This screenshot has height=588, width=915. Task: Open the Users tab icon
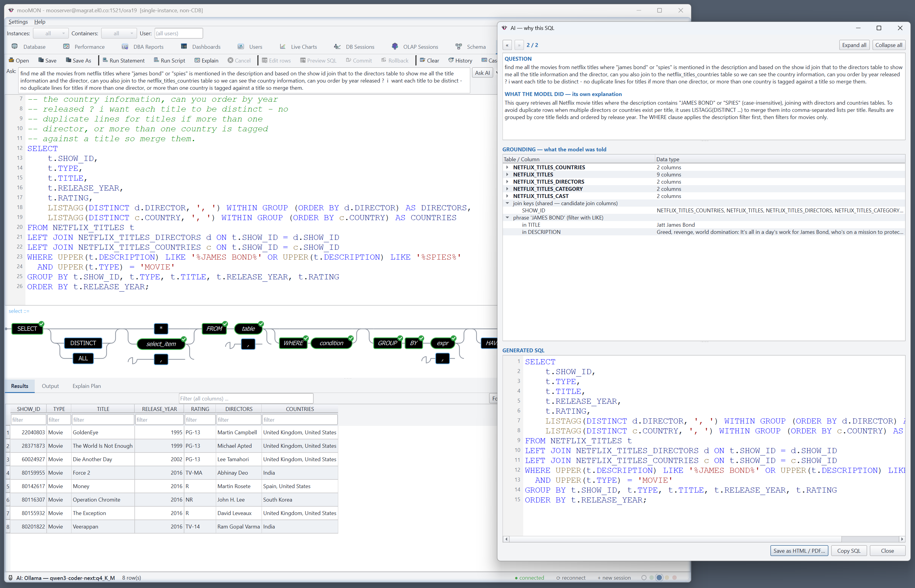(x=241, y=47)
